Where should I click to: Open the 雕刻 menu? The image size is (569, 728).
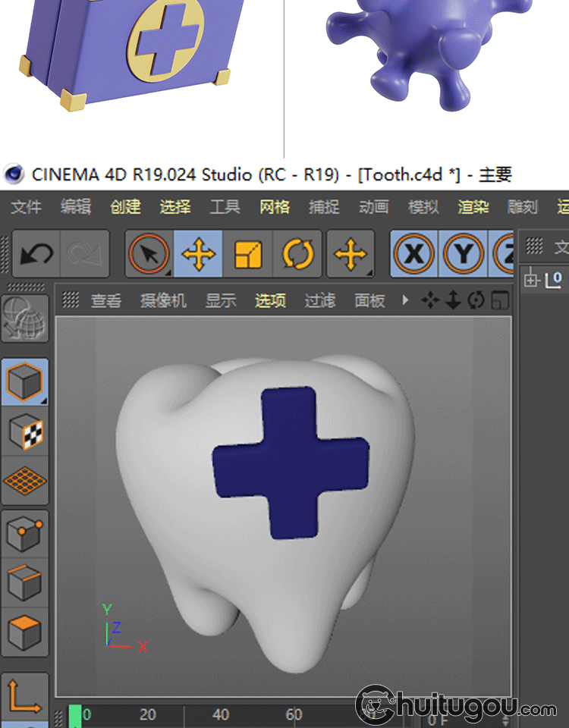(x=523, y=206)
